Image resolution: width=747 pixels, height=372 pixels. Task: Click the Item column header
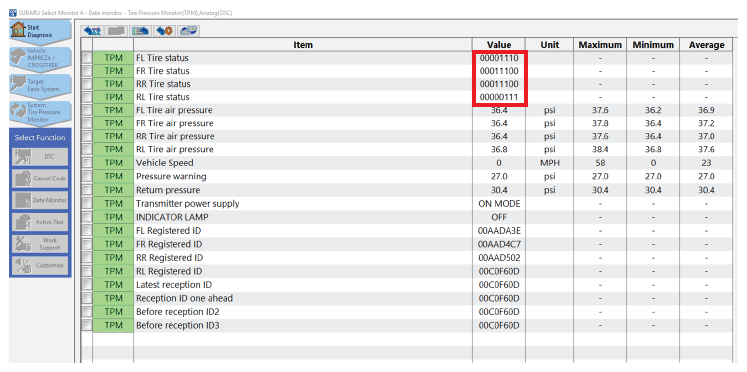coord(303,45)
